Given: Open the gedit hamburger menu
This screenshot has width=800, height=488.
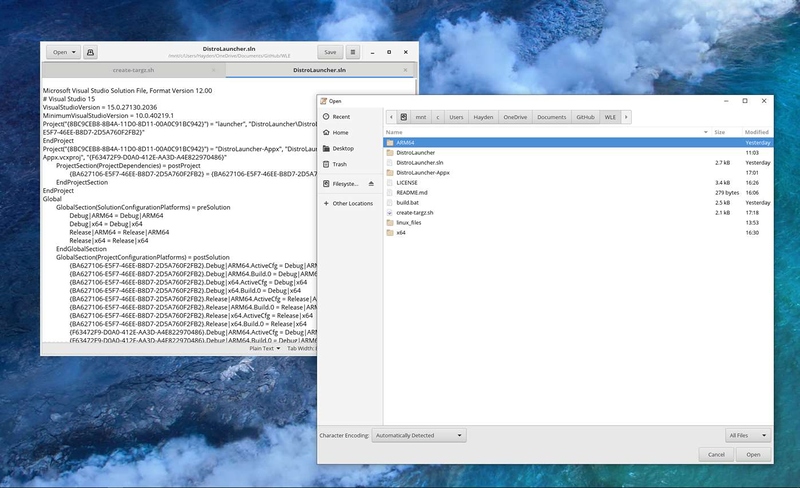Looking at the screenshot, I should tap(353, 52).
